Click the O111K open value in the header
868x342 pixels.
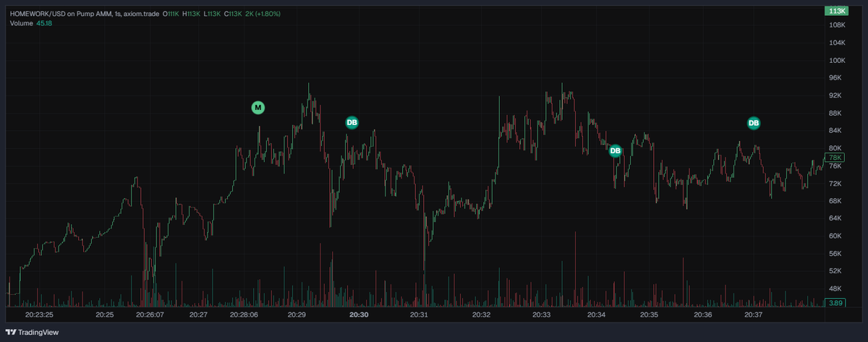[x=171, y=14]
